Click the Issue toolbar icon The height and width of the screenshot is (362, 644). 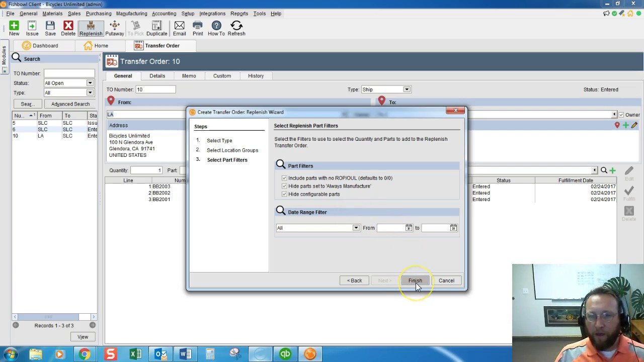(32, 28)
